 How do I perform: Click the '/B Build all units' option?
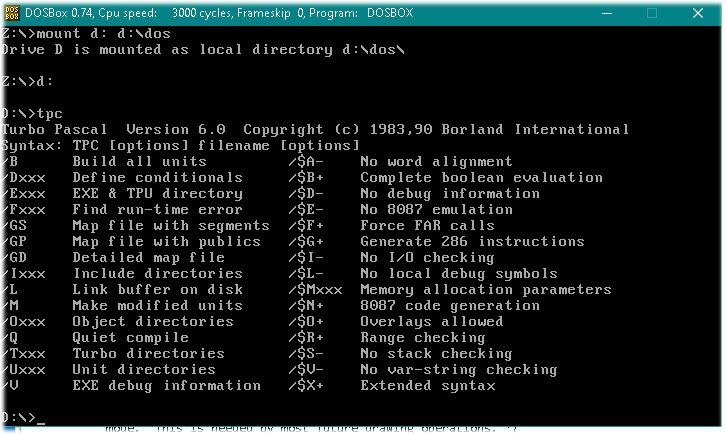pos(104,161)
